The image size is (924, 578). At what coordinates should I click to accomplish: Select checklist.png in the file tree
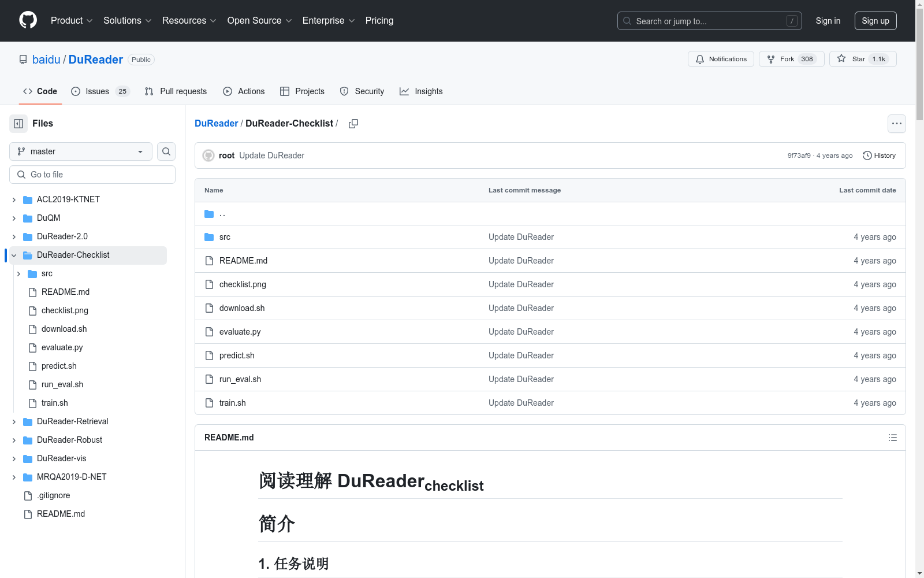pyautogui.click(x=65, y=310)
